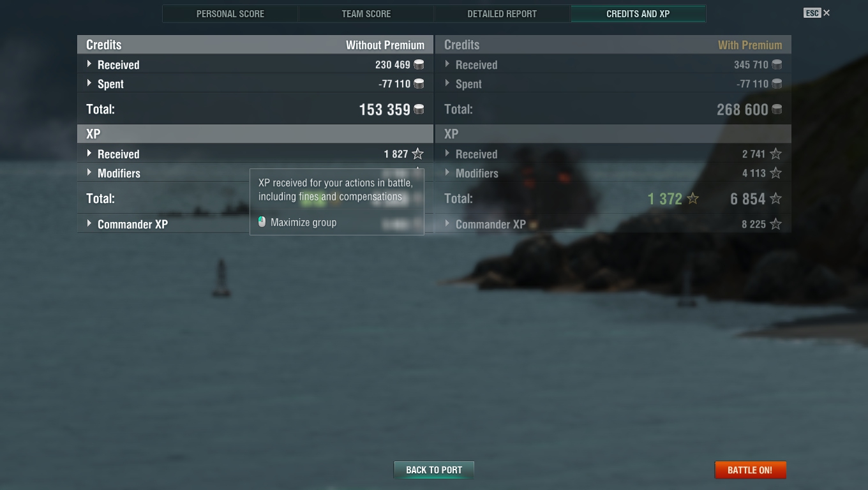Open the Detailed Report tab
The width and height of the screenshot is (868, 490).
(502, 13)
